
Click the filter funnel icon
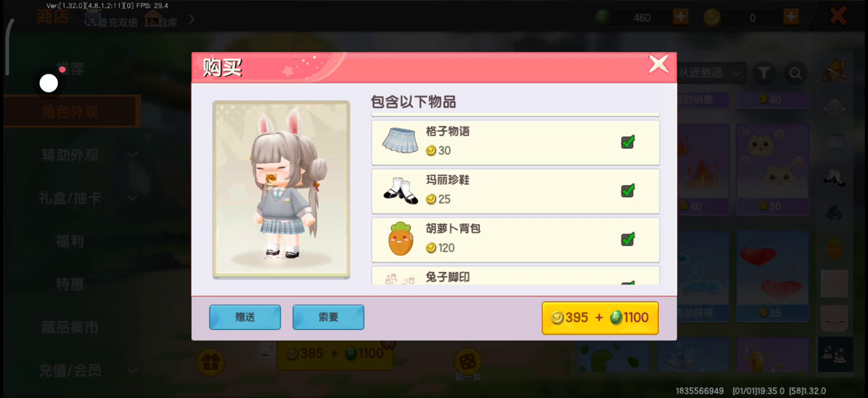[764, 73]
